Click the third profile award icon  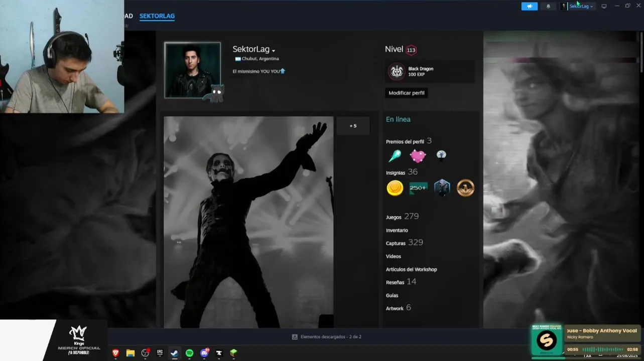441,155
